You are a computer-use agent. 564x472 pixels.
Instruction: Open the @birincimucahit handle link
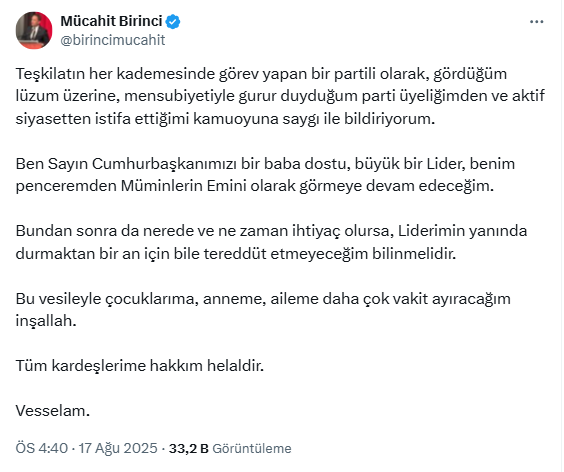point(113,40)
